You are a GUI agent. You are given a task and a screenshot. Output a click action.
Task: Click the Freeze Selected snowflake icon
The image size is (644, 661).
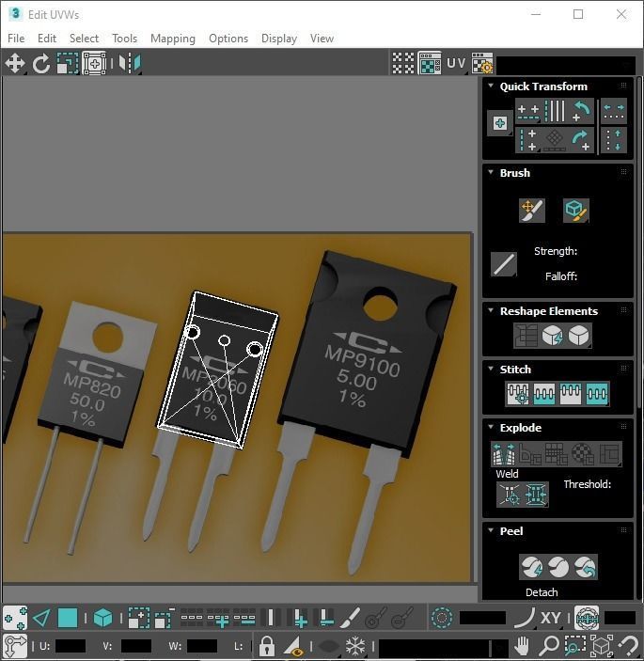tap(355, 646)
